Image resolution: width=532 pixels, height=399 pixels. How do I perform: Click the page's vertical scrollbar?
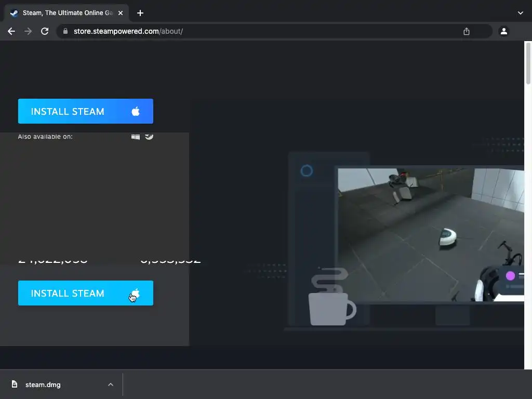pos(528,63)
